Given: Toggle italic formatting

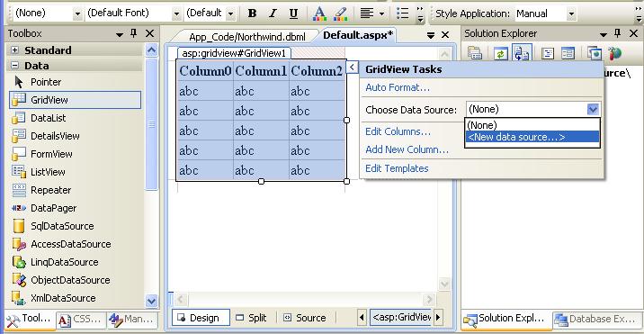Looking at the screenshot, I should 273,14.
